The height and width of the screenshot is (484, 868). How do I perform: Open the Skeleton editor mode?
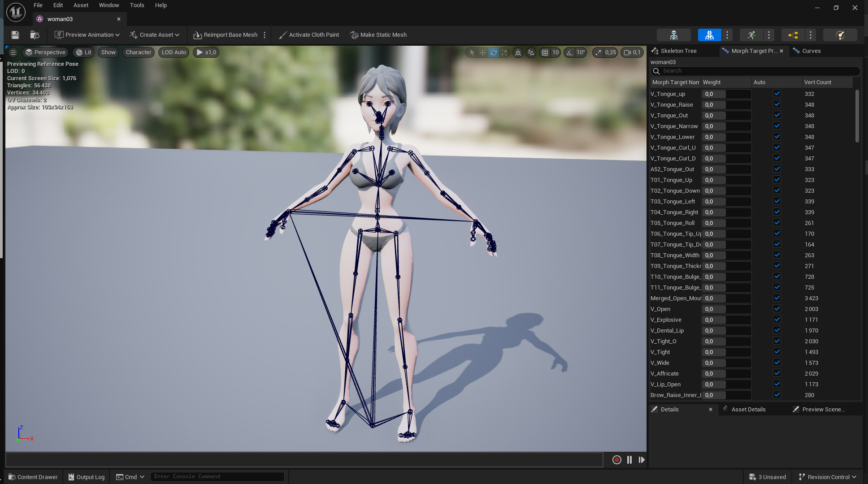[x=673, y=35]
